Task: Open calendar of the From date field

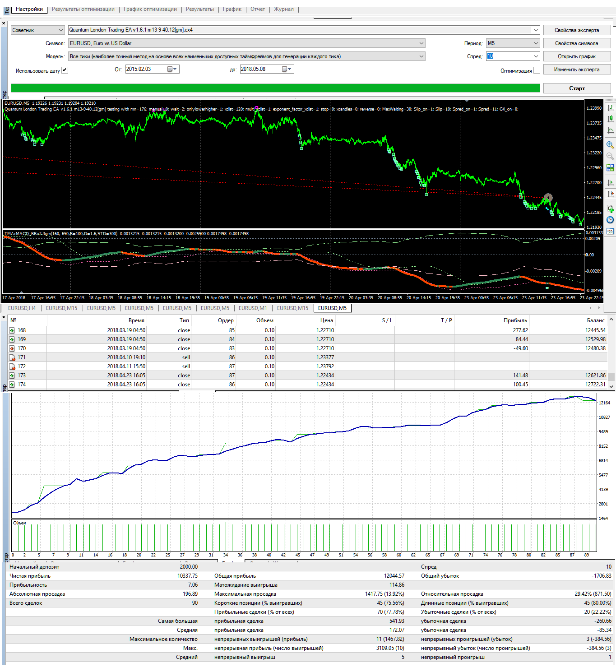Action: point(170,69)
